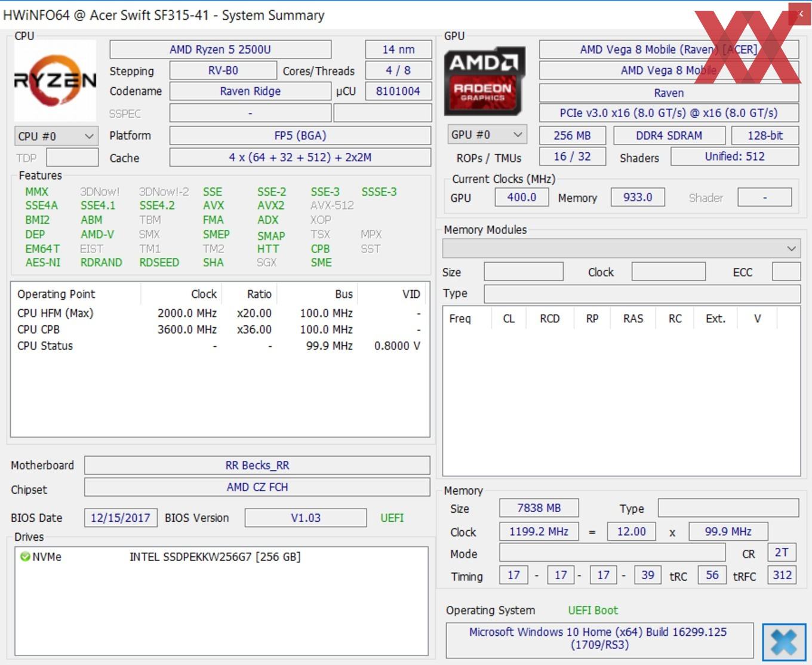Click the tRFC value 312

click(x=782, y=575)
